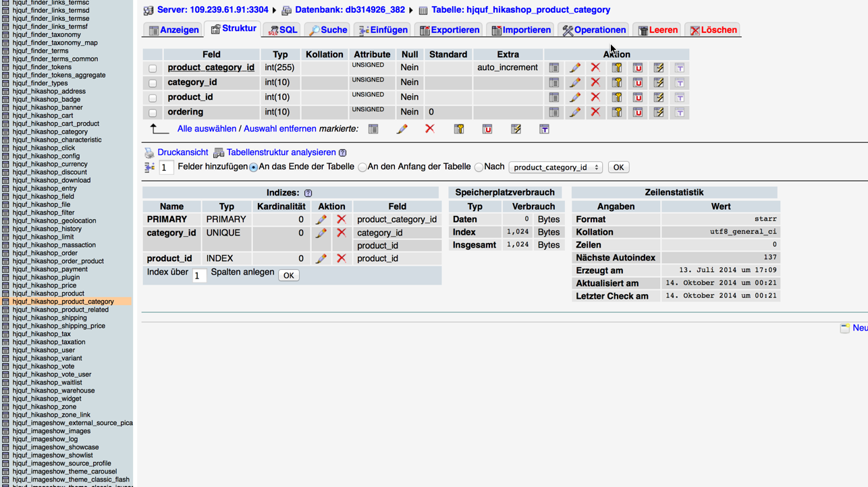The image size is (868, 487).
Task: Focus the 'Index über' columns number field
Action: 199,275
